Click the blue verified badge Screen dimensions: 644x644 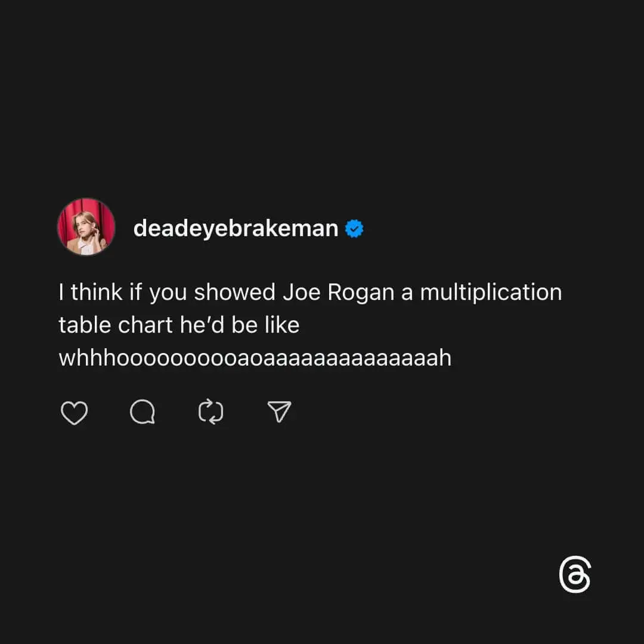(x=354, y=229)
